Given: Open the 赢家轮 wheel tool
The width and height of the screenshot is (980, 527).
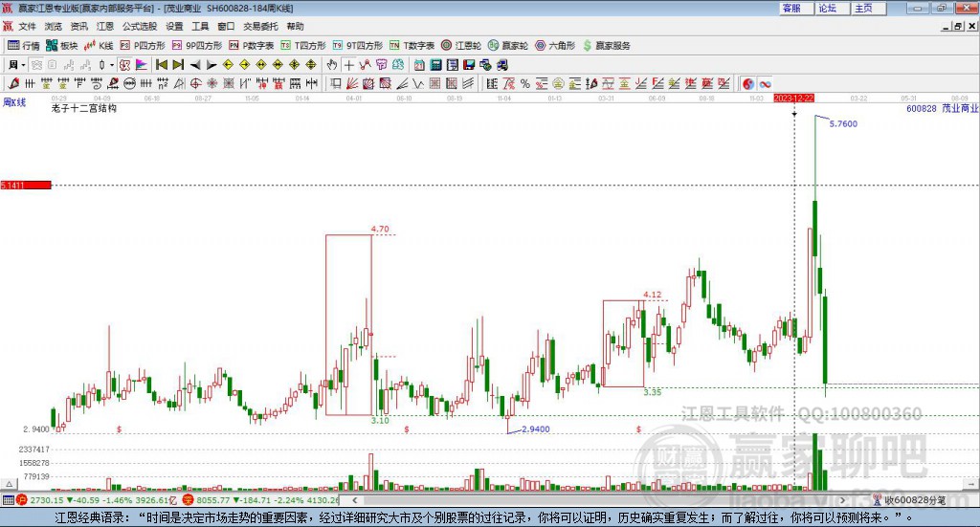Looking at the screenshot, I should 508,46.
